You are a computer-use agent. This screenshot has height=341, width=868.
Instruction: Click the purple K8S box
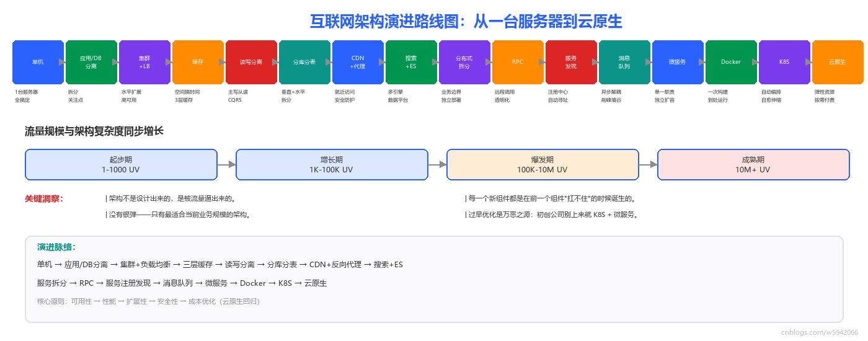784,62
